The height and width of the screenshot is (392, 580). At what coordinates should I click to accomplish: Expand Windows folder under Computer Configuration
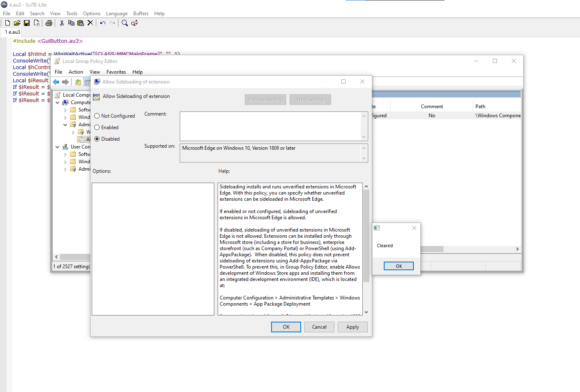pyautogui.click(x=65, y=117)
